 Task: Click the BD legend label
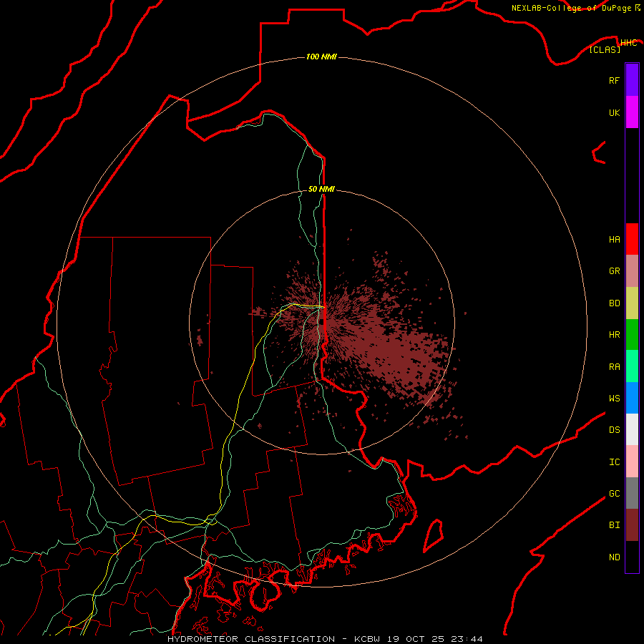[614, 303]
